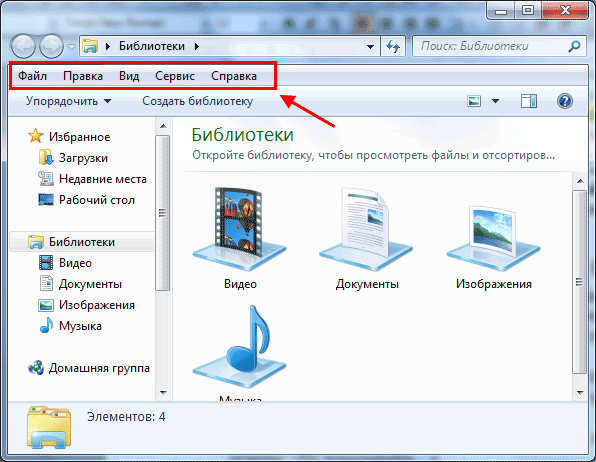Click Элементов: 4 in details pane
Viewport: 596px width, 462px height.
pyautogui.click(x=126, y=417)
